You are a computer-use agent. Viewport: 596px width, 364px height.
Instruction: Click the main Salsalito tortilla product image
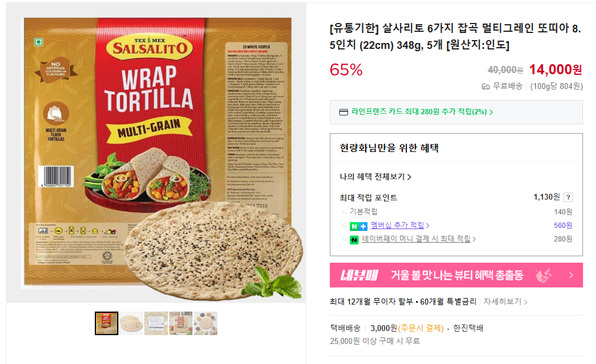pos(156,153)
